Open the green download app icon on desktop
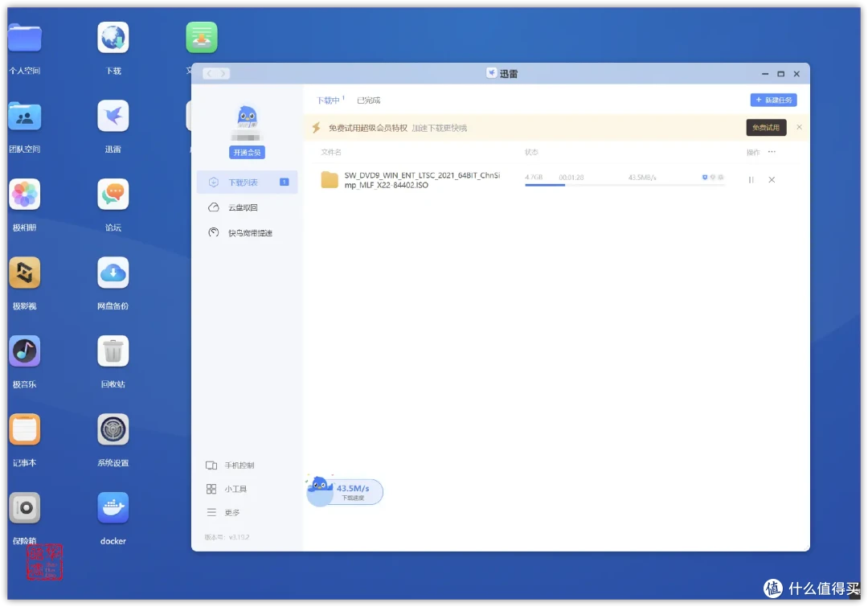Viewport: 868px width, 607px height. (x=202, y=38)
